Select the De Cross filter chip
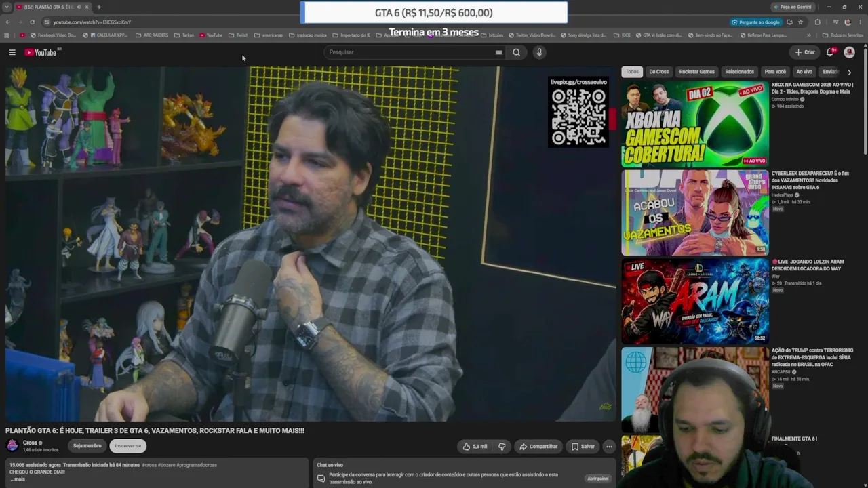868x488 pixels. [659, 72]
